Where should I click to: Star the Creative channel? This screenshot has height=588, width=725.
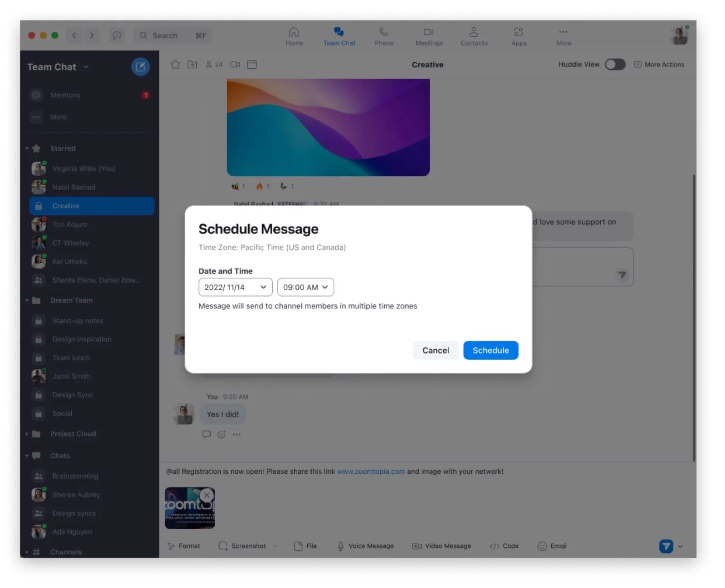175,64
